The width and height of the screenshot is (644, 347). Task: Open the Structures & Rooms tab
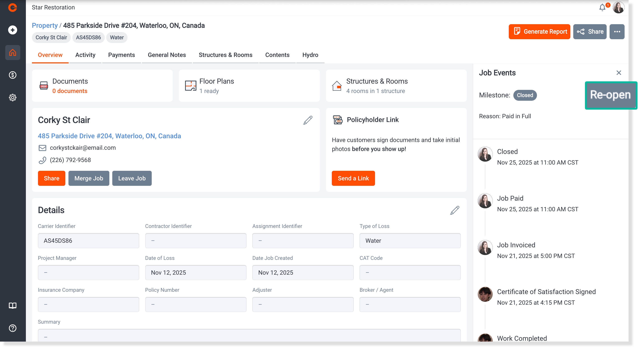tap(225, 55)
